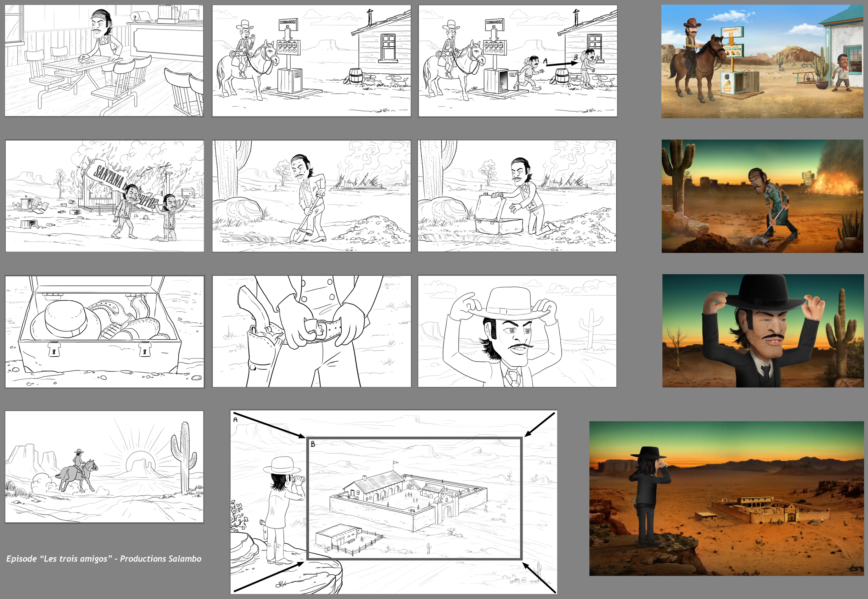Open the colored render of man overlooking the fort
The width and height of the screenshot is (868, 599).
tap(726, 498)
